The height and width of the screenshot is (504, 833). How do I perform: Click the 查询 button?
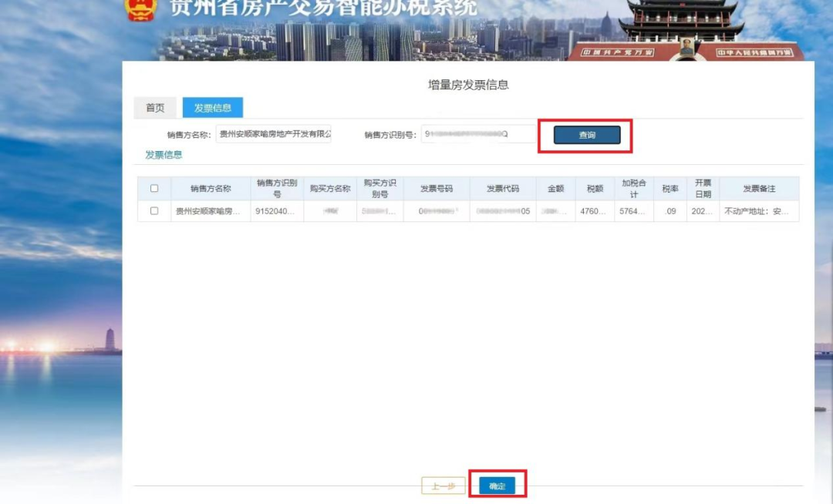click(x=587, y=136)
